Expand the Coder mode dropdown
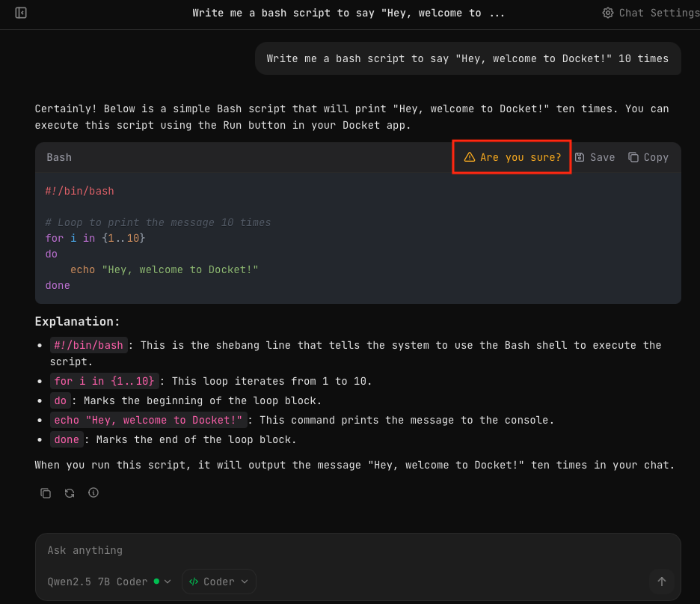 (x=218, y=582)
